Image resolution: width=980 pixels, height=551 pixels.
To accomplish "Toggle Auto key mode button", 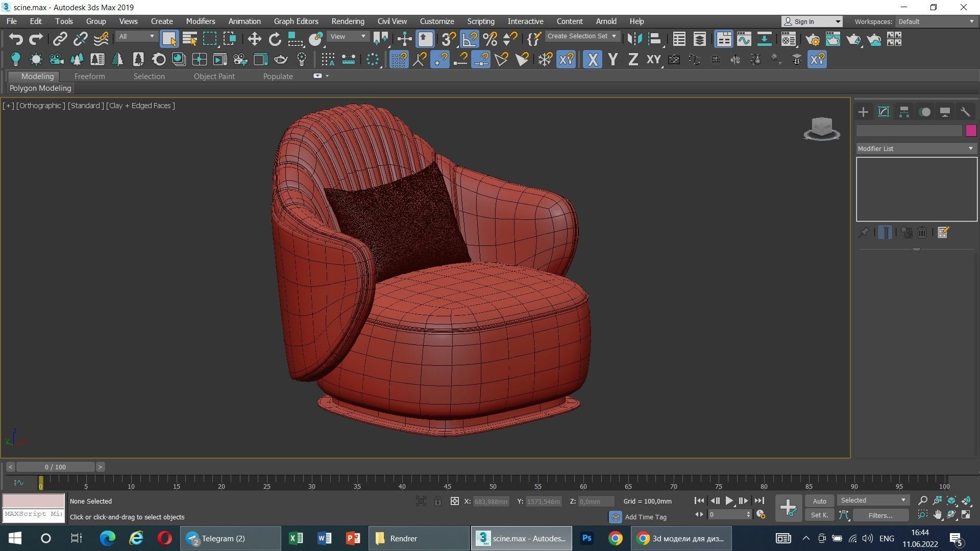I will tap(819, 501).
